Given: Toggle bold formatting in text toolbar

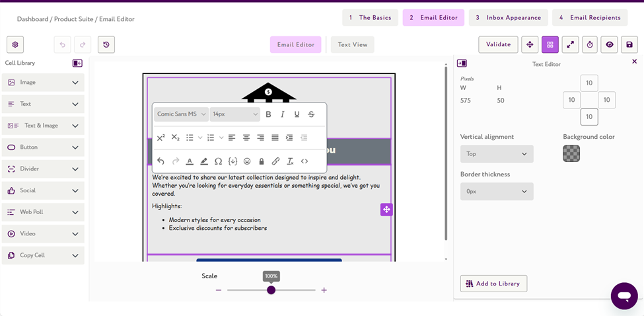Looking at the screenshot, I should coord(268,114).
